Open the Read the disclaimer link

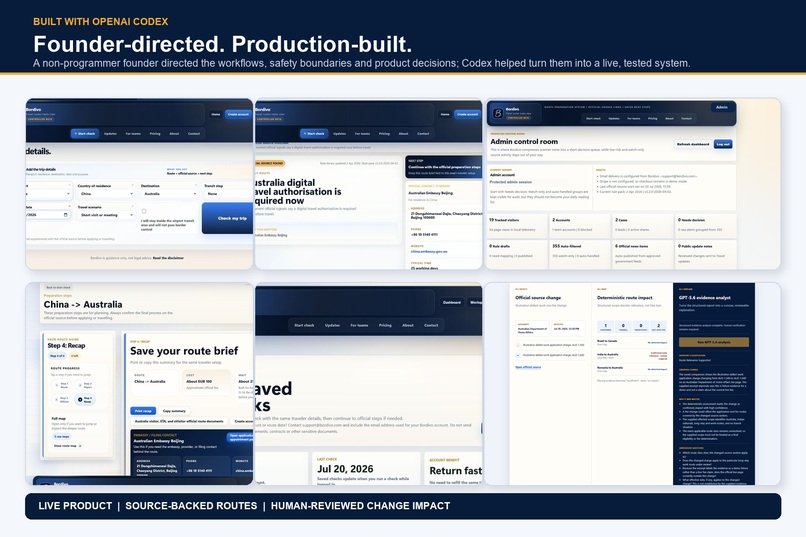click(x=168, y=258)
